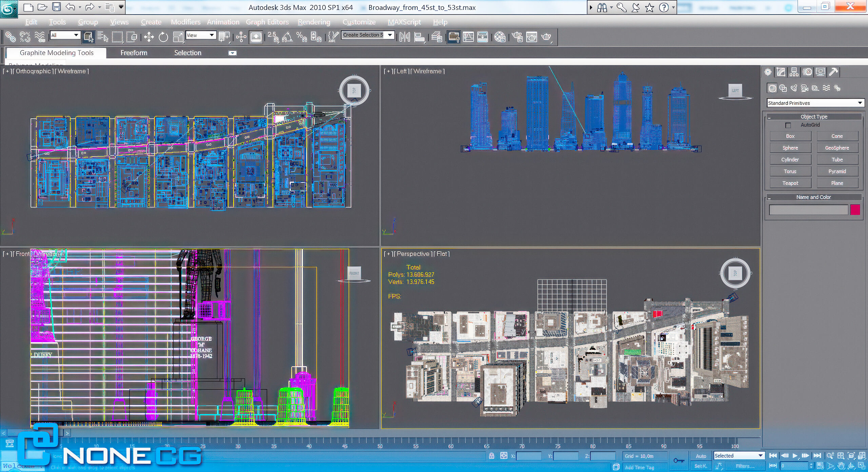
Task: Open the Modify panel tab icon
Action: click(781, 72)
